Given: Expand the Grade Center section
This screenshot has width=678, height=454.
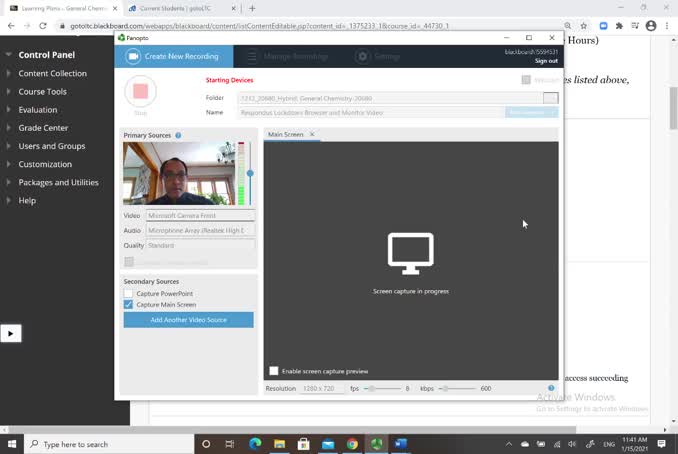Looking at the screenshot, I should click(x=43, y=128).
